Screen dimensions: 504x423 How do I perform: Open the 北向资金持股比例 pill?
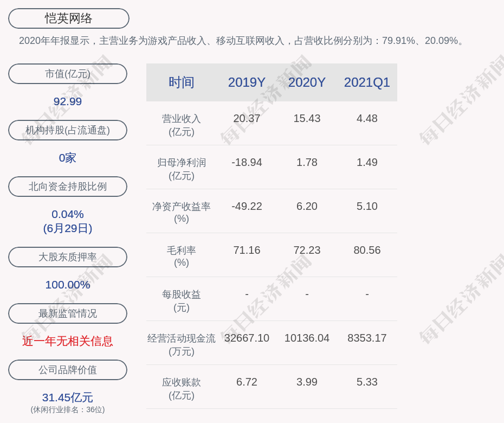tap(68, 187)
